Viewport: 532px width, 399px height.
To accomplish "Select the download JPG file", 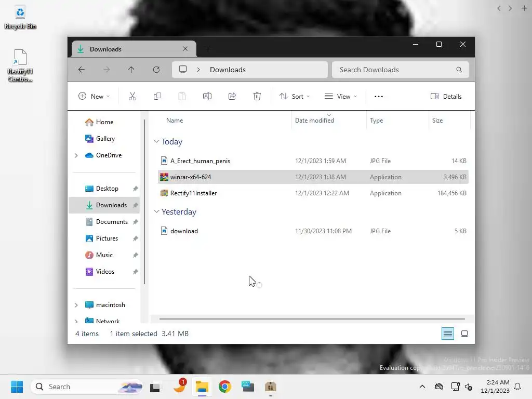I will tap(313, 231).
